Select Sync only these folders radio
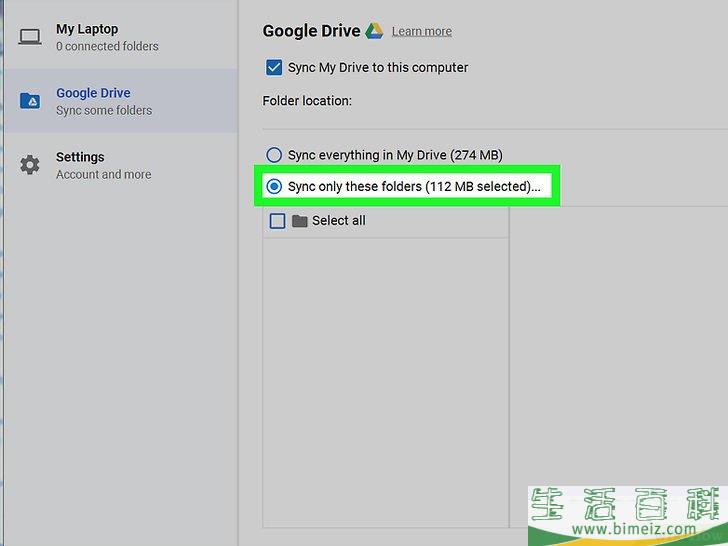 [x=274, y=186]
